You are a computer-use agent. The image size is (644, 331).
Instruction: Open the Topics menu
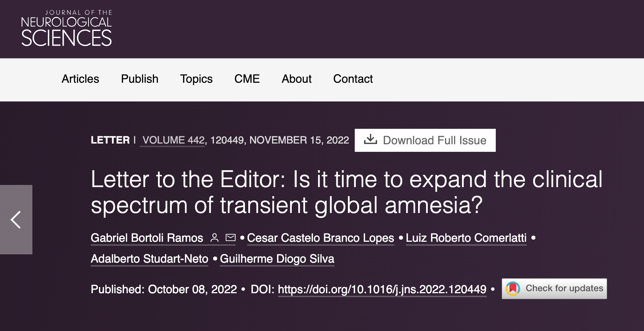pos(196,79)
